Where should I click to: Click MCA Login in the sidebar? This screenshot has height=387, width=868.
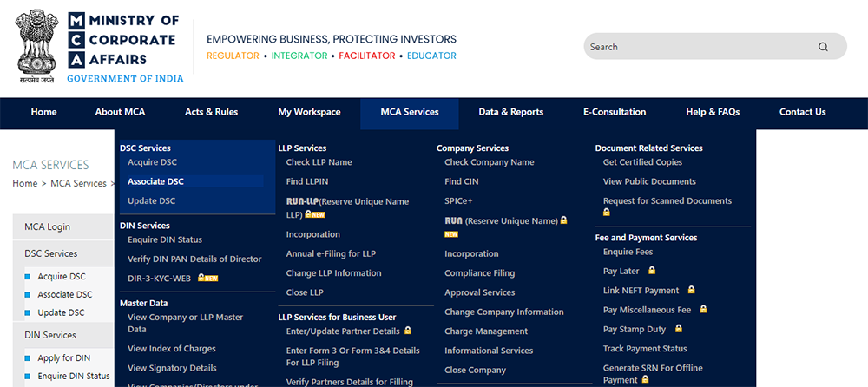[x=47, y=227]
